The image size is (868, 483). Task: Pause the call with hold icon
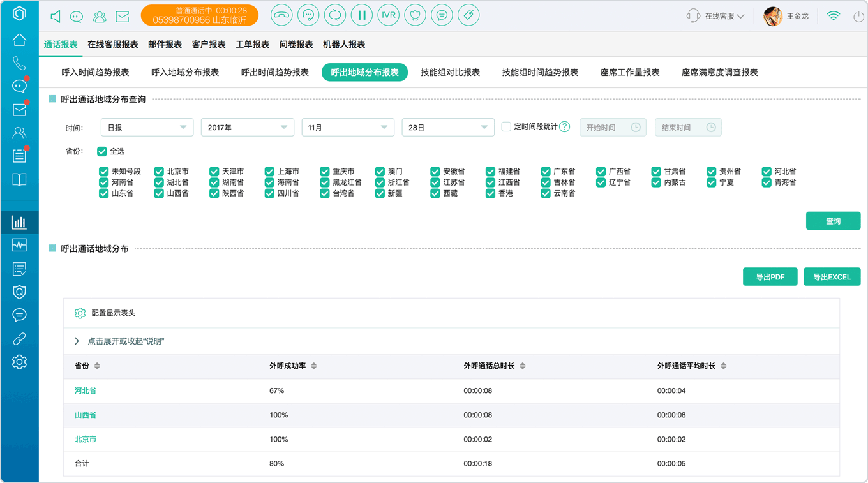click(x=362, y=15)
